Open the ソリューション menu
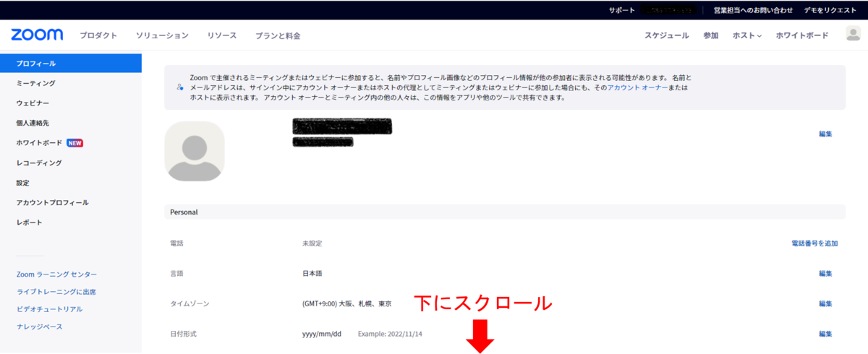868x354 pixels. pos(162,35)
